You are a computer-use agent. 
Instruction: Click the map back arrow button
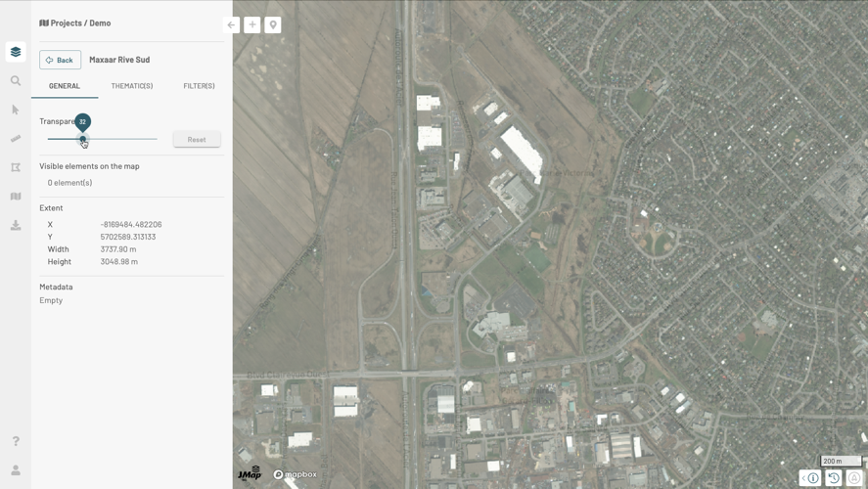(232, 24)
